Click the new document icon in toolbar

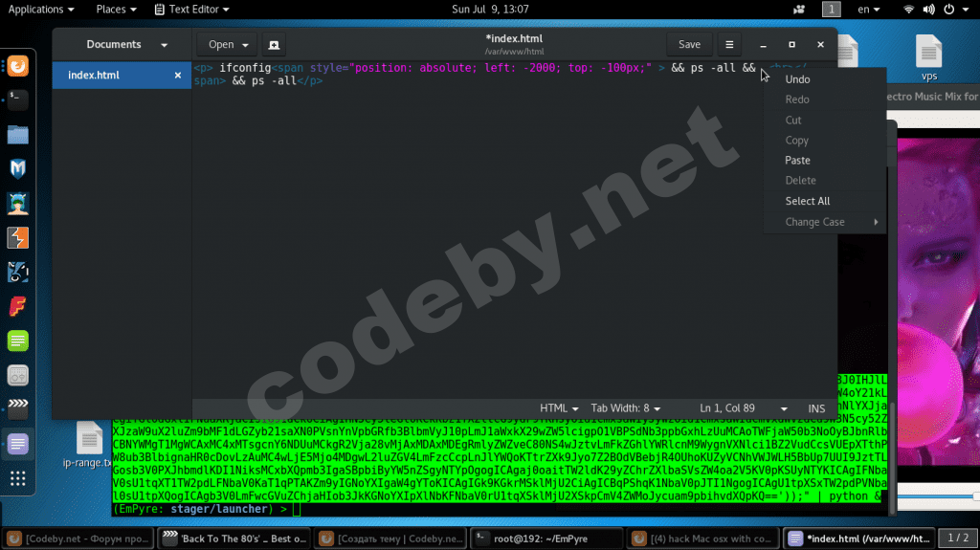coord(274,44)
